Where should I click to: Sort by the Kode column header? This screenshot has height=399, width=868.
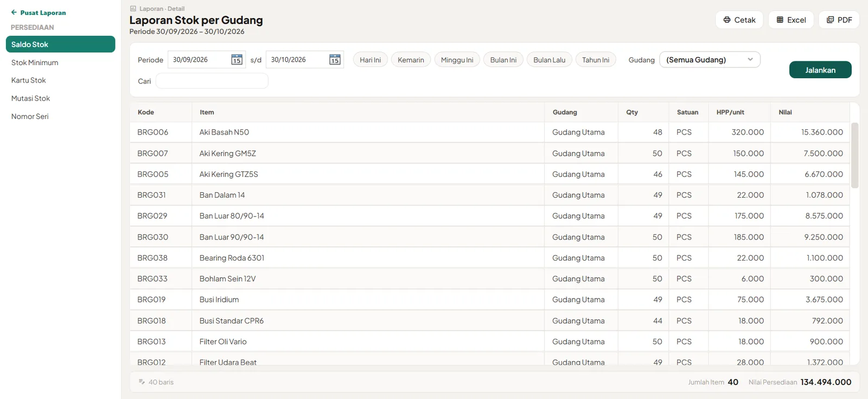coord(161,112)
